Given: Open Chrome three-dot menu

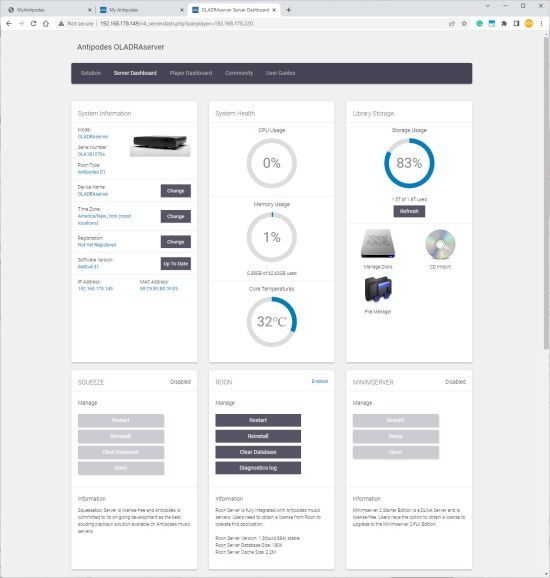Looking at the screenshot, I should click(541, 24).
